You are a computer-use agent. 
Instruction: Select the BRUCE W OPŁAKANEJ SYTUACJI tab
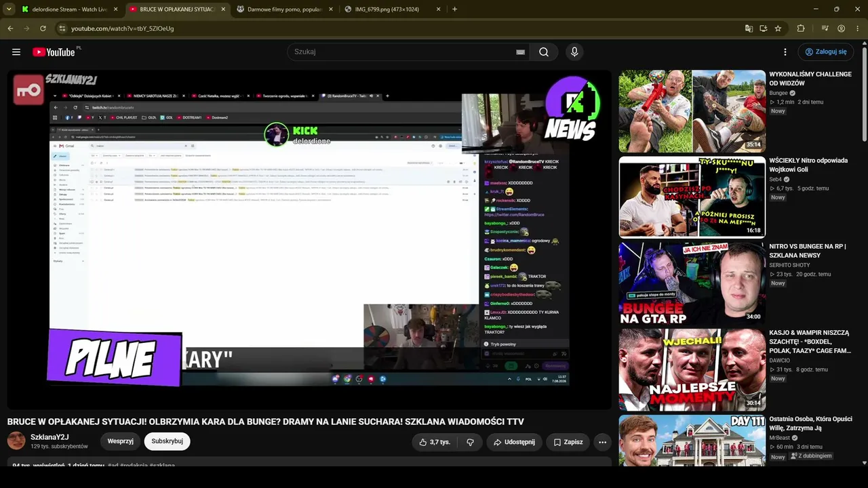[x=178, y=9]
